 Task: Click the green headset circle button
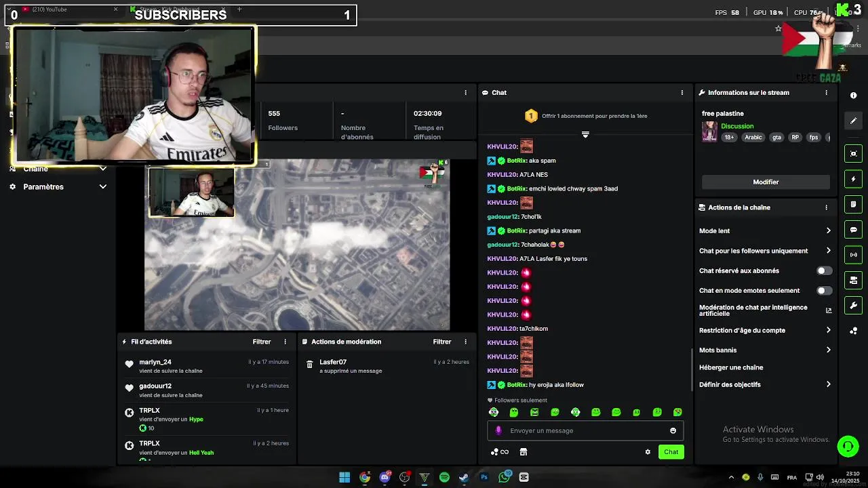click(848, 446)
